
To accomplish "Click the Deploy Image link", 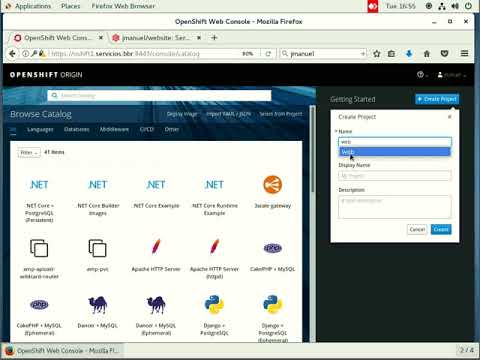I will [x=182, y=114].
